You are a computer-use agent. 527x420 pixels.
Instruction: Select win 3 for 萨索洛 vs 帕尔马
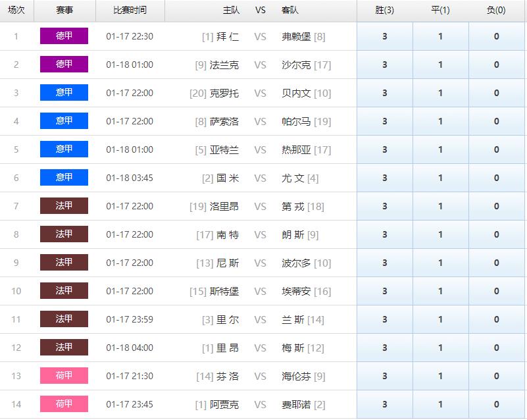pyautogui.click(x=385, y=121)
